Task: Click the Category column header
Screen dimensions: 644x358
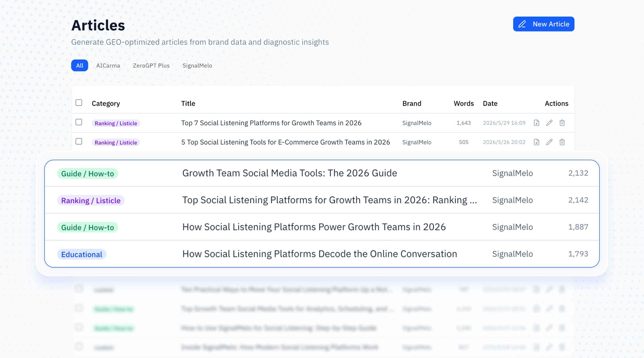Action: pyautogui.click(x=106, y=103)
